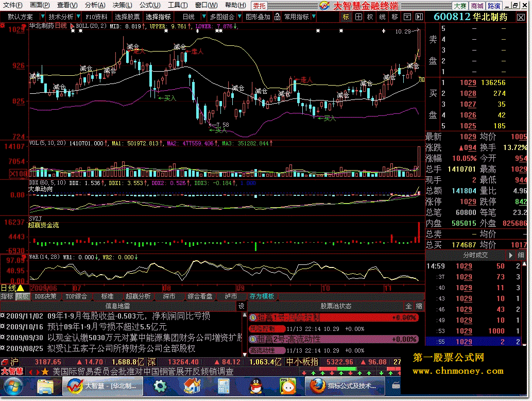Open the house icon app on taskbar
Image resolution: width=532 pixels, height=401 pixels.
[x=192, y=387]
